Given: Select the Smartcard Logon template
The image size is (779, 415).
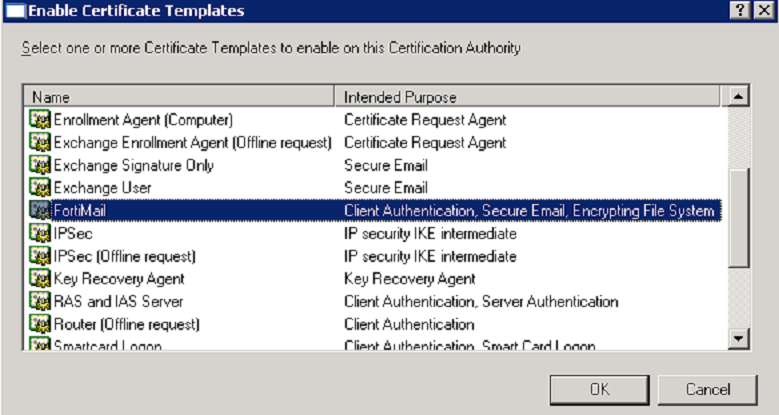Looking at the screenshot, I should (108, 346).
